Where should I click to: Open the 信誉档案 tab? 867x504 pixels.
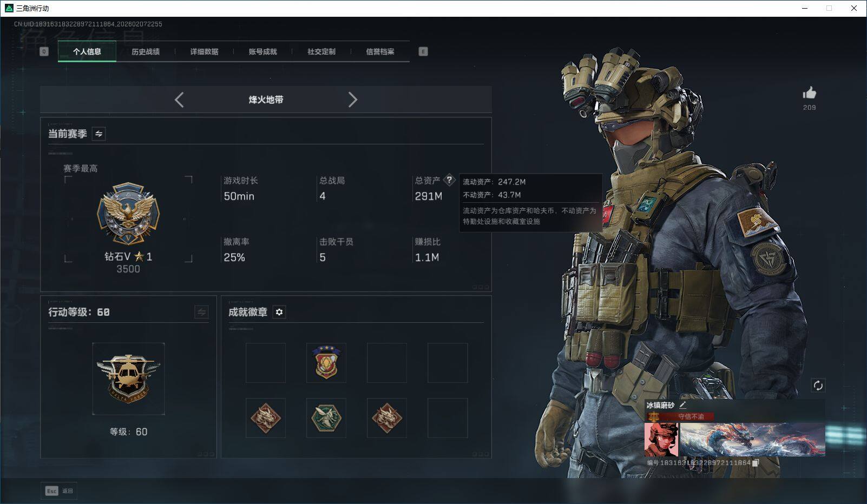coord(381,51)
